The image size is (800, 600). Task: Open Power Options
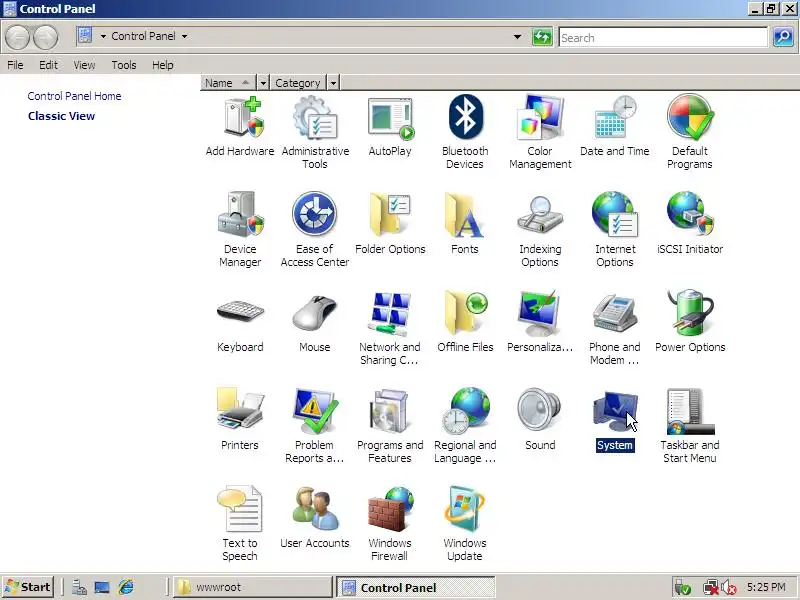[690, 322]
